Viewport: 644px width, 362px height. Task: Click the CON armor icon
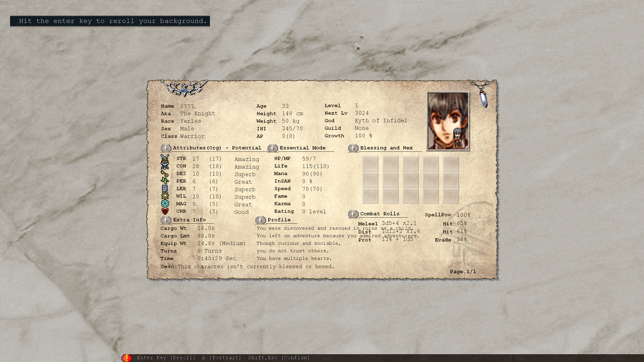165,166
